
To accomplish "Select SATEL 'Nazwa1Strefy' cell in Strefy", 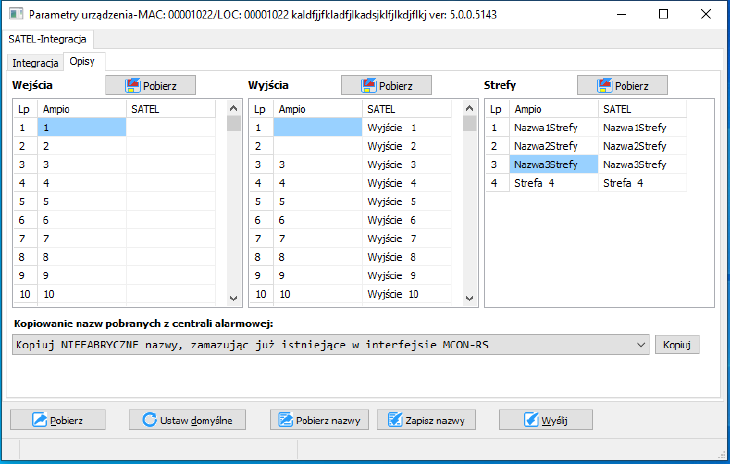I will tap(642, 127).
